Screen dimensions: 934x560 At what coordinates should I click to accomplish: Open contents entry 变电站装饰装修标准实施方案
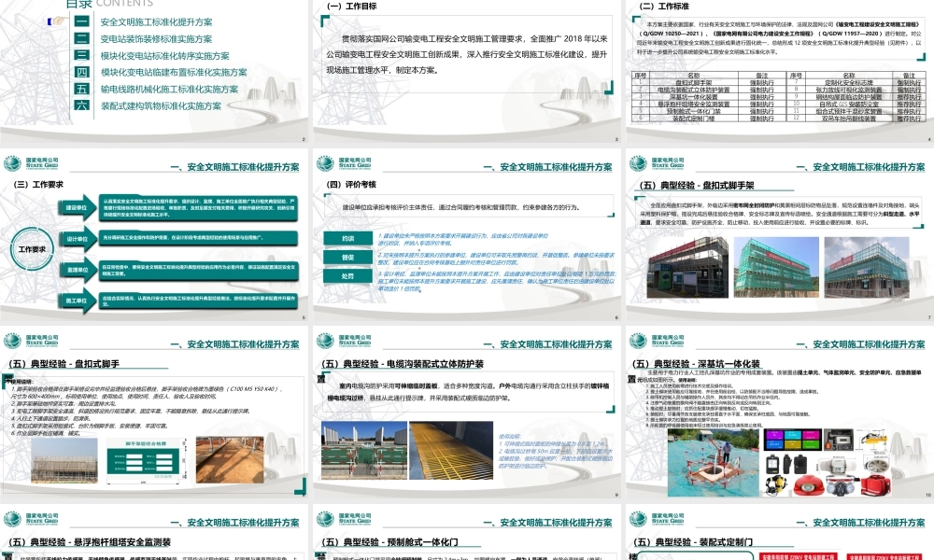(x=156, y=39)
